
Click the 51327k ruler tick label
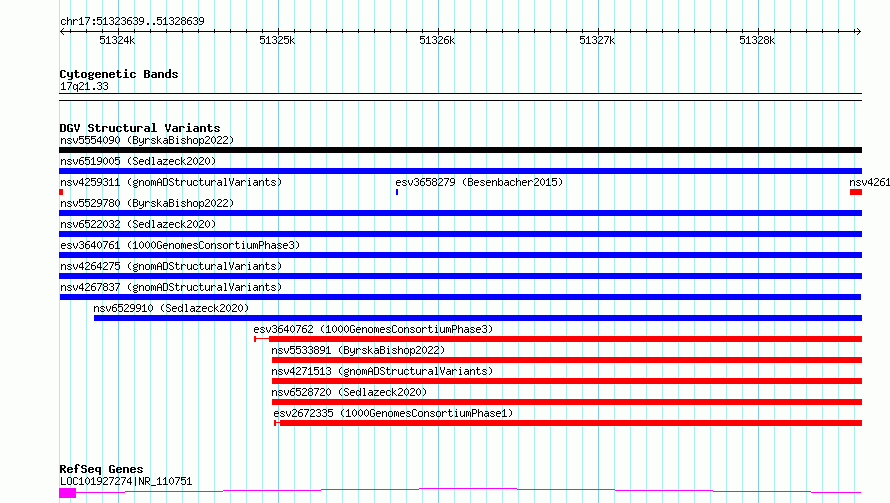point(597,40)
